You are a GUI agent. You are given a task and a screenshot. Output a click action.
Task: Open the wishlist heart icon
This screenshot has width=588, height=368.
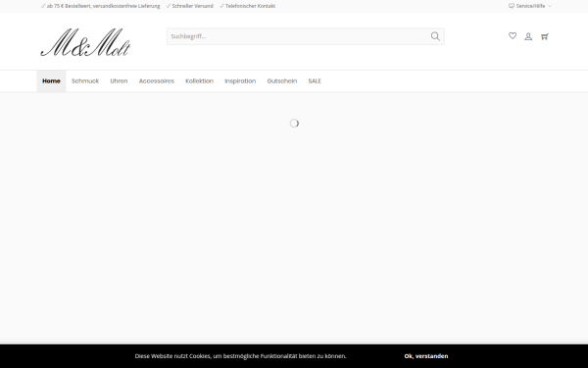(513, 36)
